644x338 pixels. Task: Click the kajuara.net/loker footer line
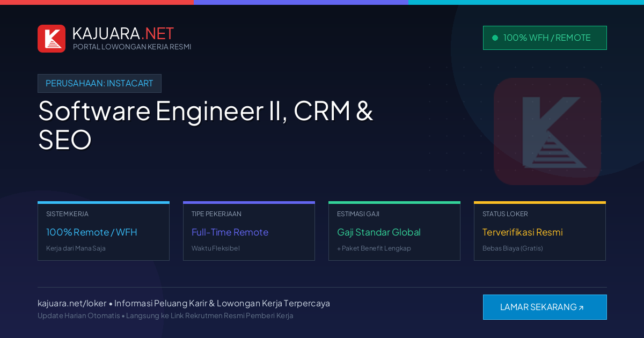[x=184, y=303]
